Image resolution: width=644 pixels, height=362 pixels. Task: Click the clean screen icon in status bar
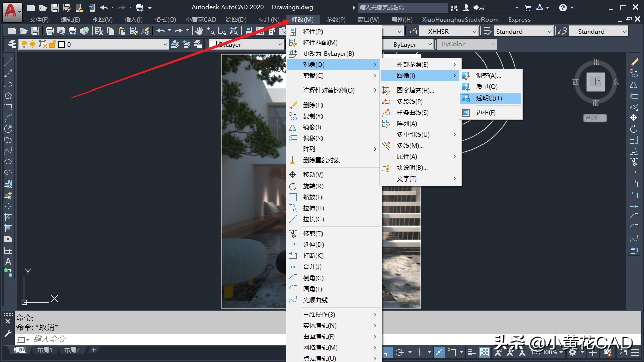pyautogui.click(x=622, y=352)
